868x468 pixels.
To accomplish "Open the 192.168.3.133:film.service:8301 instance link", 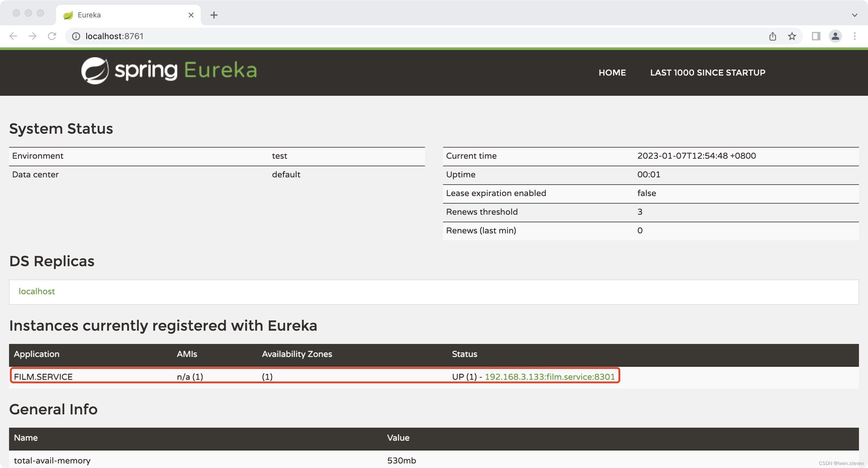I will (x=549, y=376).
